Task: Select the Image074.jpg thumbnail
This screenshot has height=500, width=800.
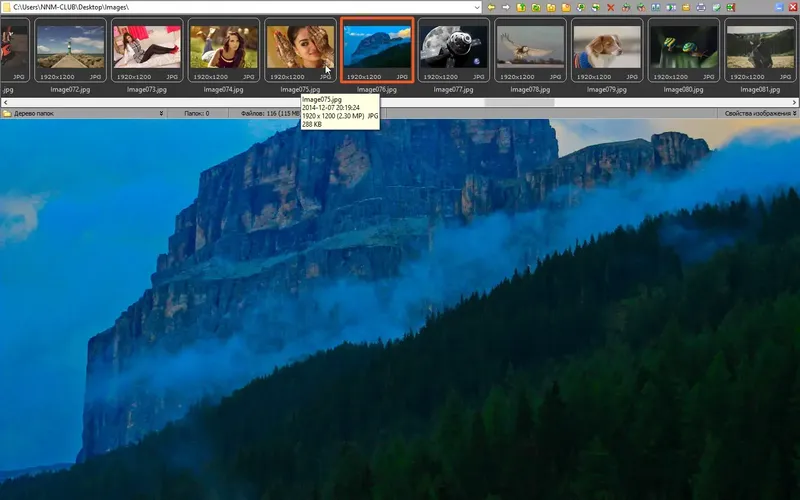Action: click(x=223, y=50)
